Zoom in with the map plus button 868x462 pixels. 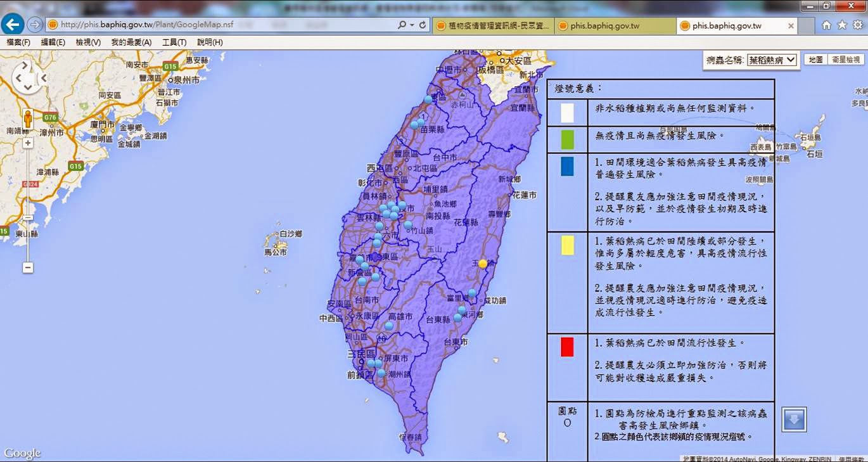[x=28, y=143]
